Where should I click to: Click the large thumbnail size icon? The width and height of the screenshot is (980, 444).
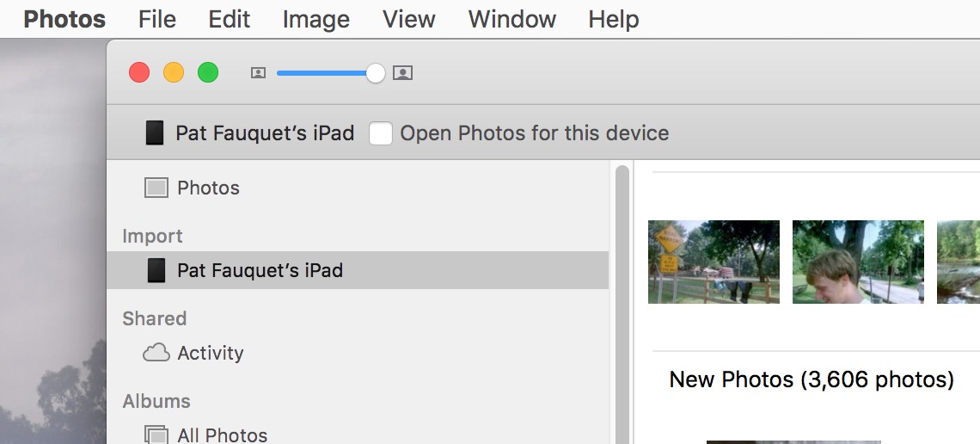tap(402, 73)
